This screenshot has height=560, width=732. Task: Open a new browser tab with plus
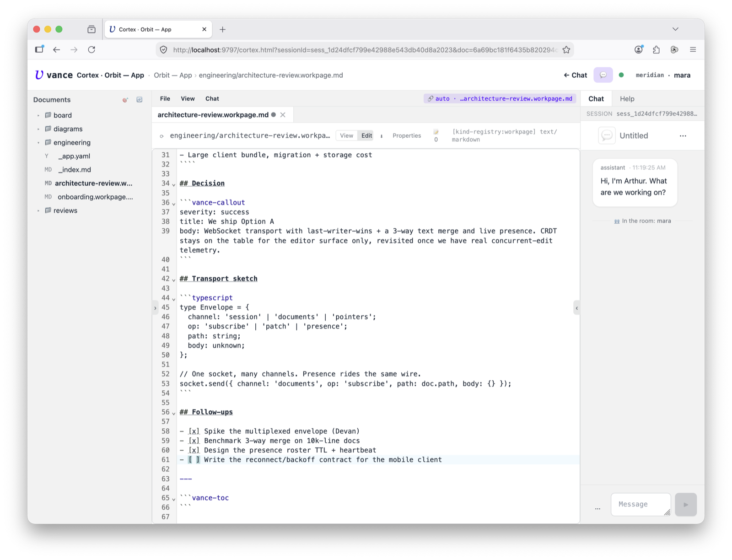click(x=222, y=29)
